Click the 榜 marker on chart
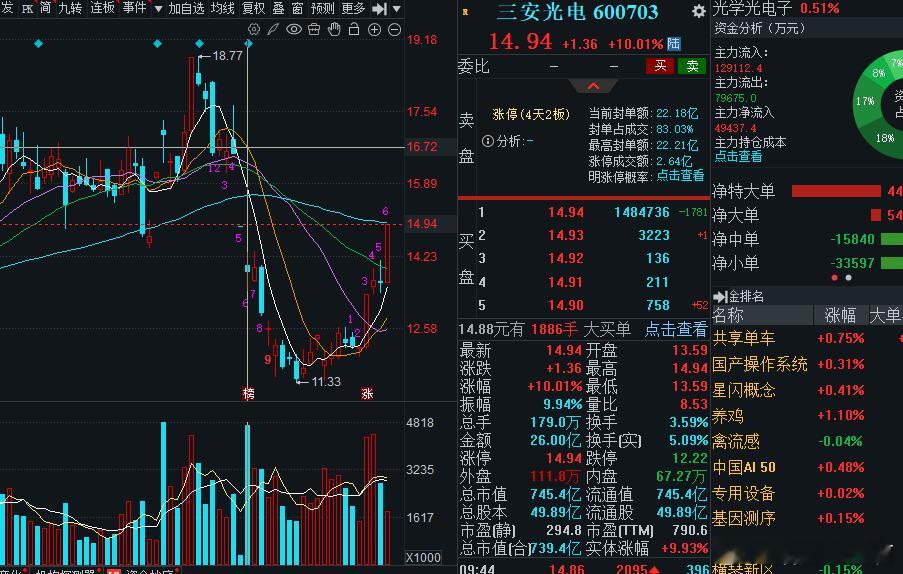 point(248,393)
